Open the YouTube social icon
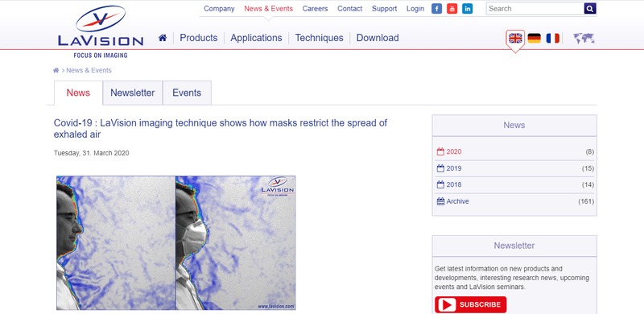 click(x=452, y=9)
